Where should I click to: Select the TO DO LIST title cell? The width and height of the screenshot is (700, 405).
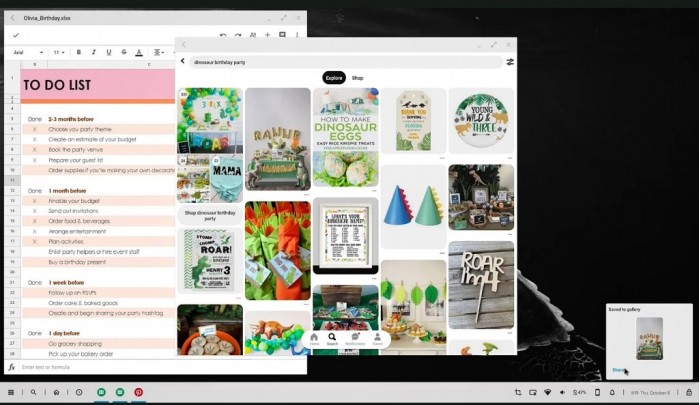pyautogui.click(x=98, y=84)
